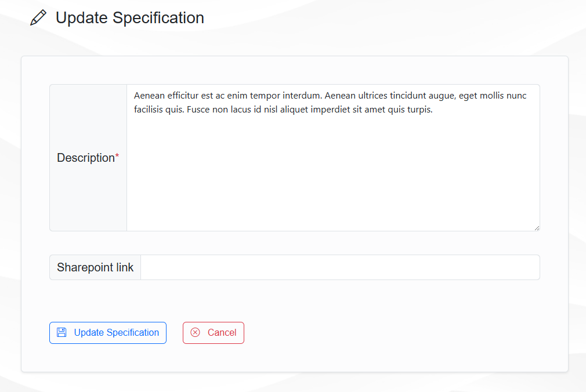This screenshot has width=586, height=392.
Task: Place cursor on "turpis" ending the description
Action: [x=419, y=109]
